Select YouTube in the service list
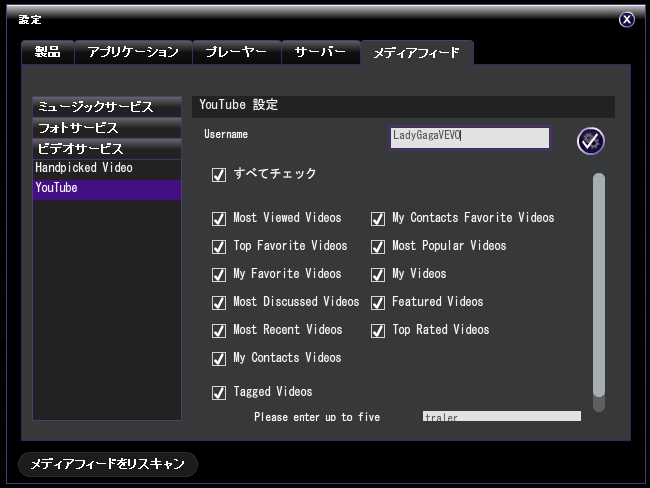 click(107, 190)
